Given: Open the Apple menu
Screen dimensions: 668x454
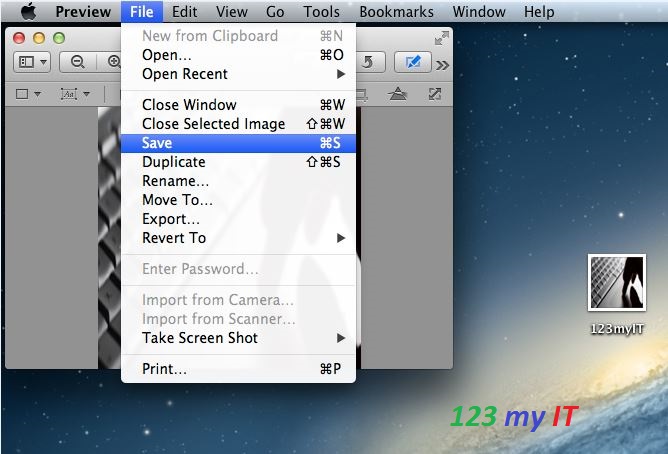Looking at the screenshot, I should coord(27,12).
